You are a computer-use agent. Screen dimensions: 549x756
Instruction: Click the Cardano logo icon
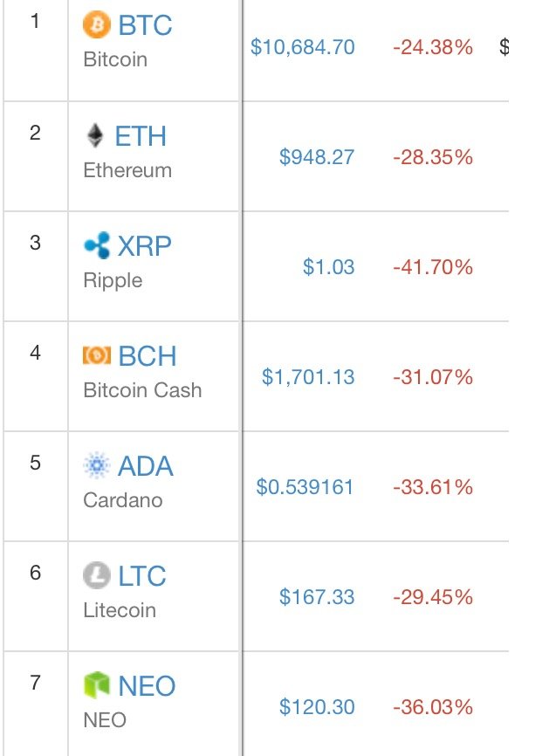click(x=97, y=465)
